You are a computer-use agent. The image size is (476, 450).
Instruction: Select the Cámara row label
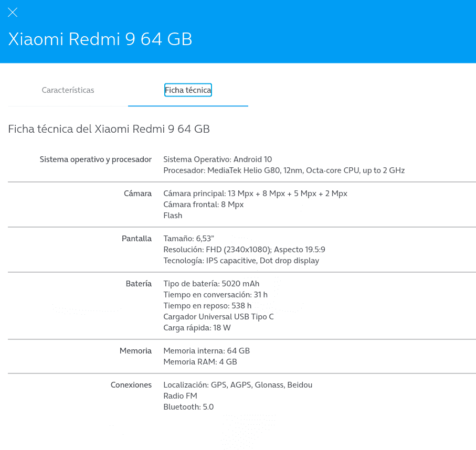pos(137,194)
